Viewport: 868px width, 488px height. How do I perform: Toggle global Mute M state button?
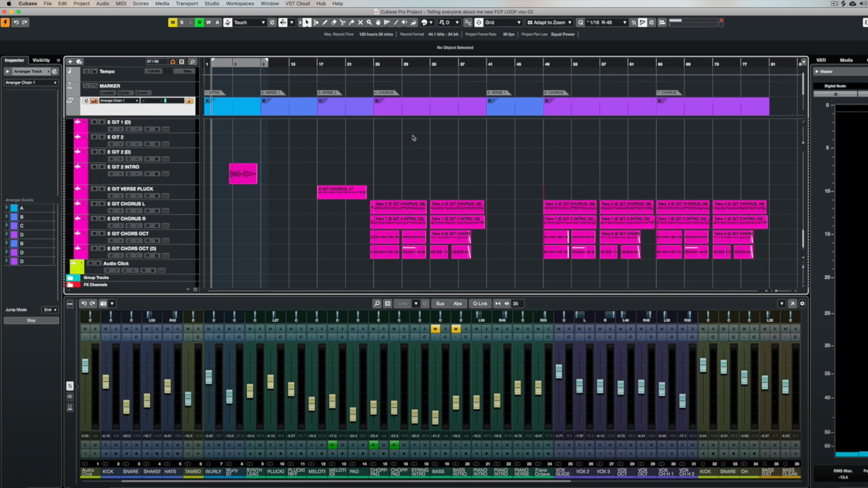tap(173, 23)
